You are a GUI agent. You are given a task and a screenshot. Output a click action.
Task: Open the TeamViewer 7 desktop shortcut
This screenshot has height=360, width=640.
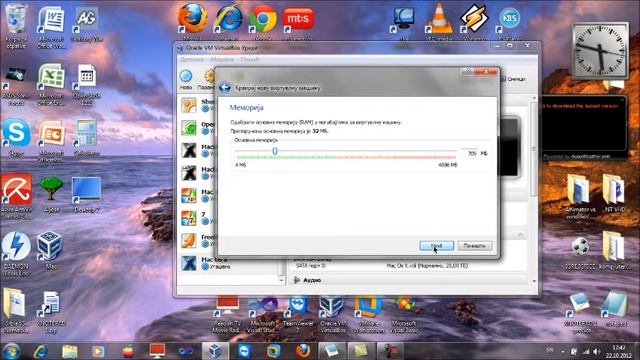click(298, 314)
